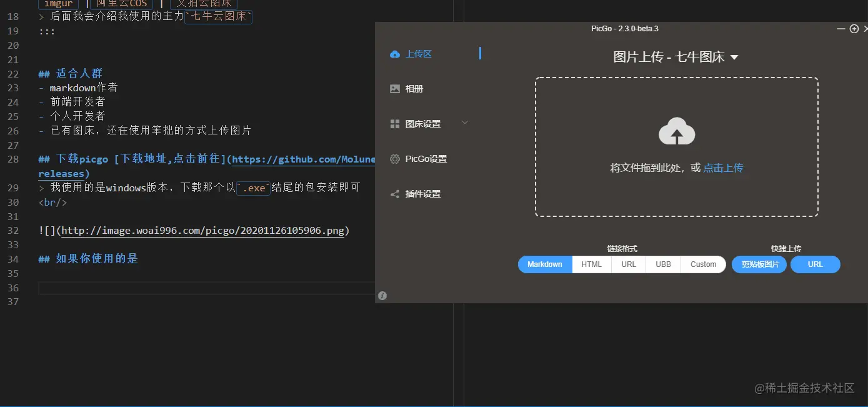Expand the 图床设置 chevron in sidebar
This screenshot has height=407, width=868.
[x=464, y=123]
